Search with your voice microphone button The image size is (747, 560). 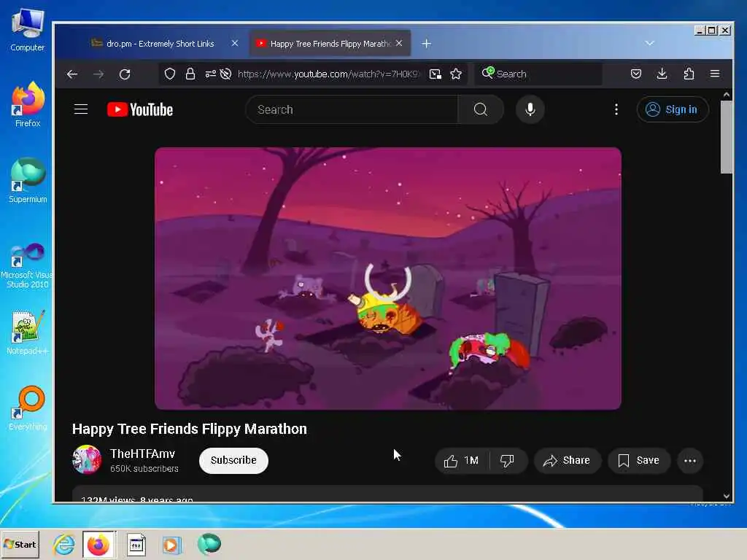click(530, 109)
